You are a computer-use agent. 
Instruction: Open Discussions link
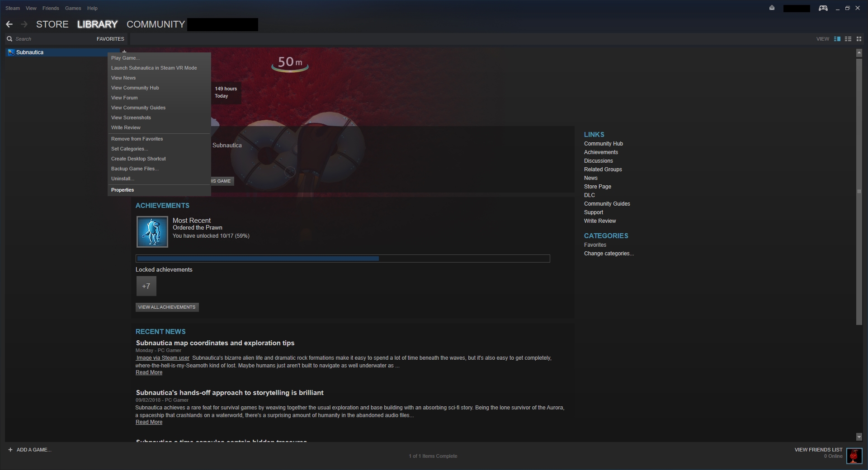pos(598,161)
